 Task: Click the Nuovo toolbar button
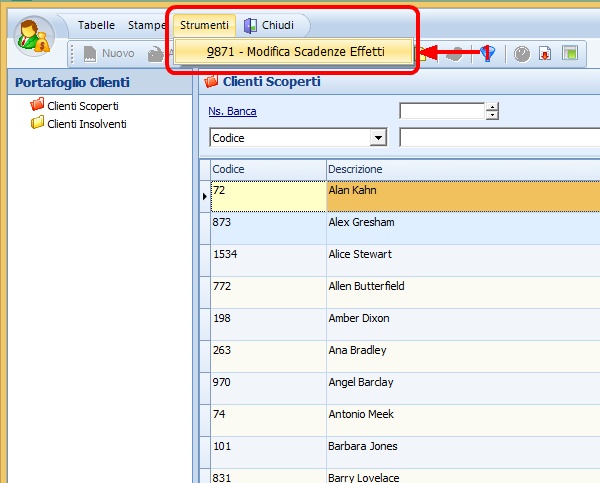(x=108, y=54)
